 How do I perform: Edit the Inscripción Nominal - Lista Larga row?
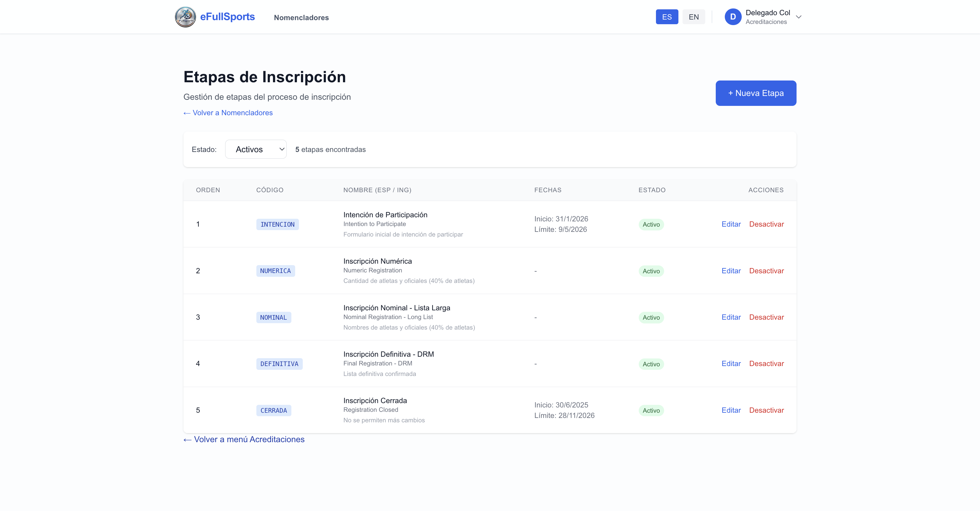[x=731, y=317]
